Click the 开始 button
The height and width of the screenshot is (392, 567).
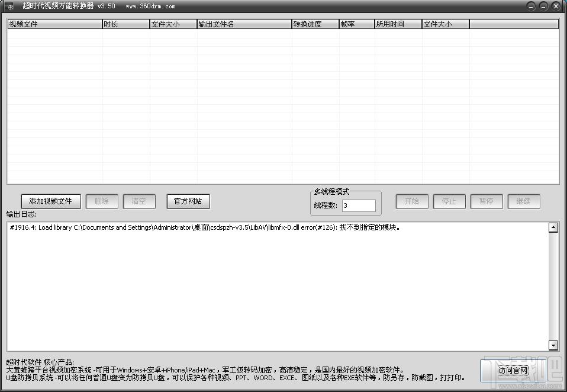(x=413, y=201)
